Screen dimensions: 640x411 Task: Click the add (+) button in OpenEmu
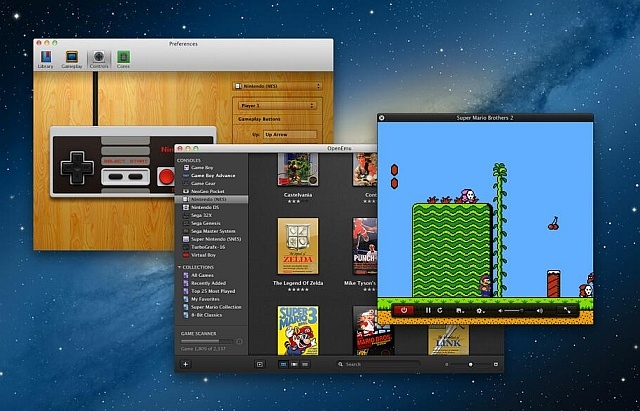185,364
